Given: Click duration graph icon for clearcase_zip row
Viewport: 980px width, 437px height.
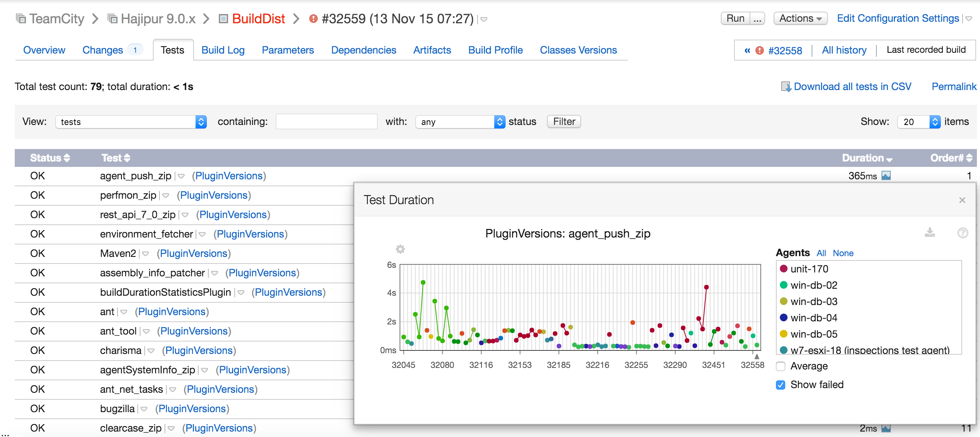Looking at the screenshot, I should click(886, 428).
